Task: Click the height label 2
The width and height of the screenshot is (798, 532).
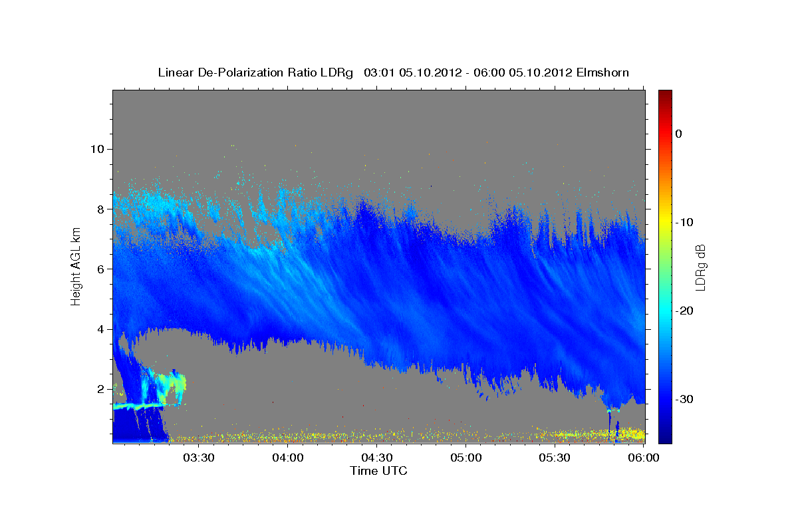Action: tap(100, 388)
